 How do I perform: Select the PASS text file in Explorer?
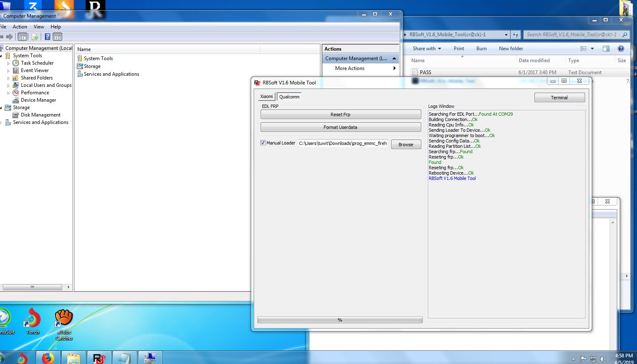(425, 72)
